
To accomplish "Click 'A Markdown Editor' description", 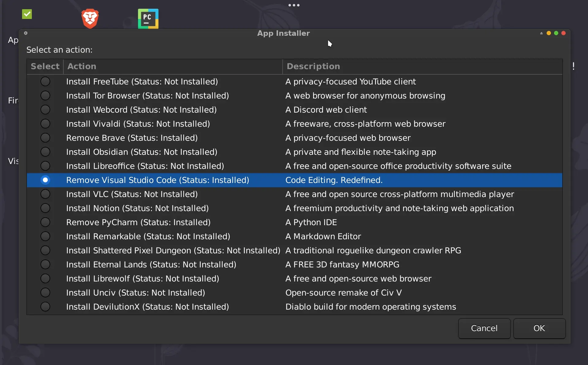I will [x=323, y=237].
